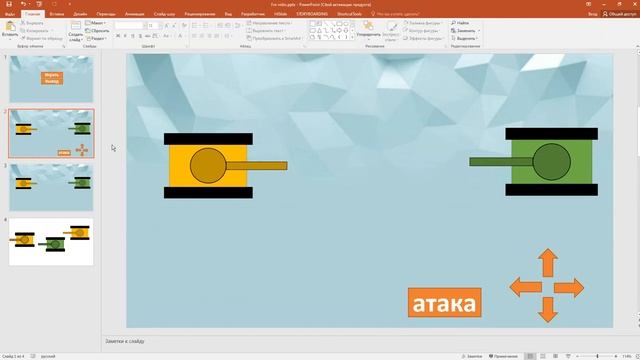Open Shape Effects (Эффекты фигуры) menu
This screenshot has height=360, width=640.
tap(423, 38)
